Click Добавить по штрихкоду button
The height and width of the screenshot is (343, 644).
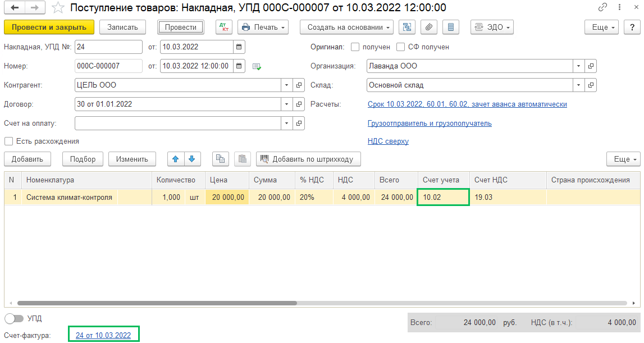[x=308, y=159]
